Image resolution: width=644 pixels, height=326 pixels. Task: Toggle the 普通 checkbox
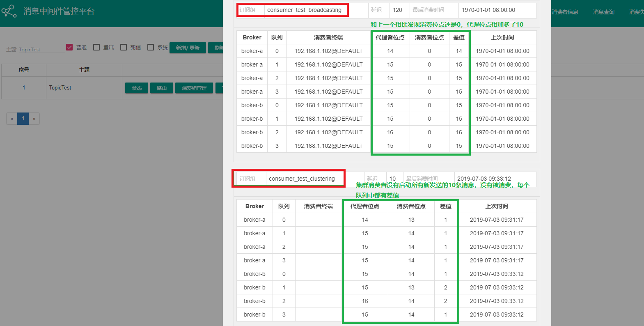pos(69,47)
